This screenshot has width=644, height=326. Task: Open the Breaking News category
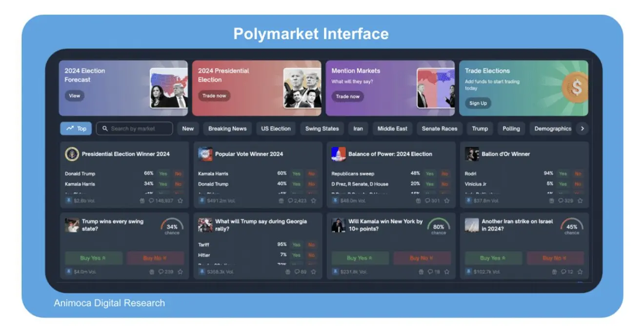[227, 128]
